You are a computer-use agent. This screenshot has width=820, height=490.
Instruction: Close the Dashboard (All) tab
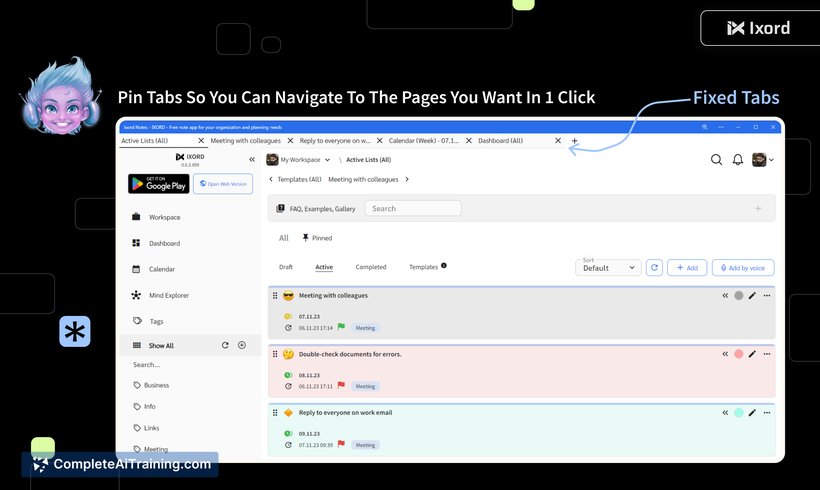[x=558, y=141]
